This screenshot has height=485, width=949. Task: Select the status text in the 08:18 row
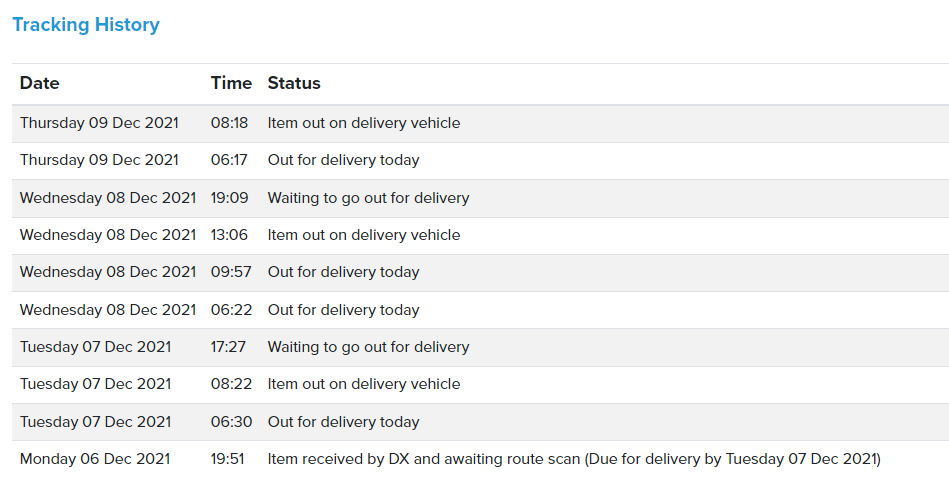point(364,123)
